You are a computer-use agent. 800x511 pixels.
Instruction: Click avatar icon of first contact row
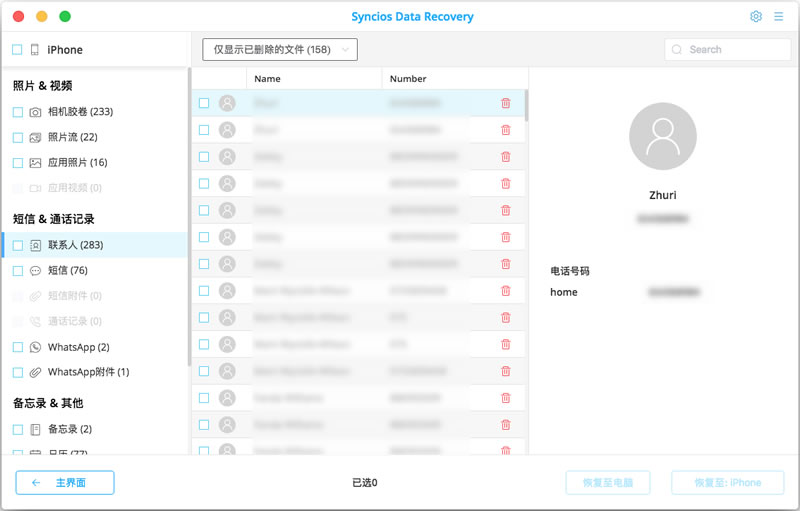pos(227,103)
